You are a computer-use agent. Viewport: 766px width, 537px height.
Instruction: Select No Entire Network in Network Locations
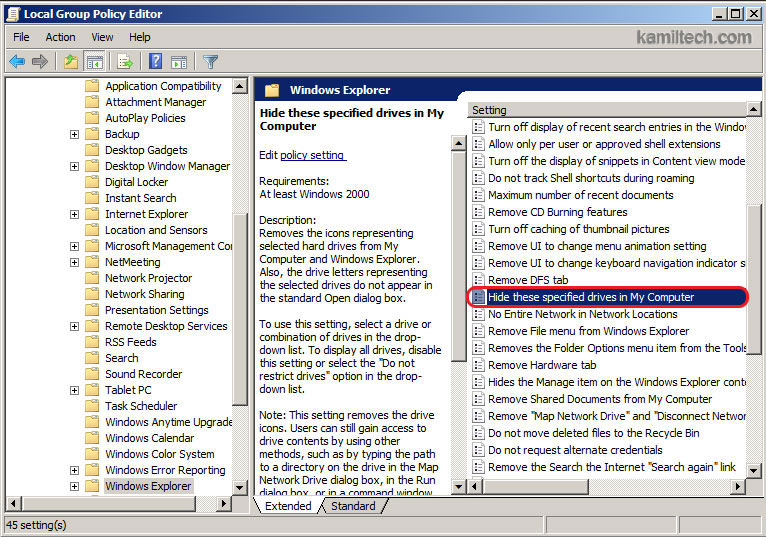click(582, 314)
